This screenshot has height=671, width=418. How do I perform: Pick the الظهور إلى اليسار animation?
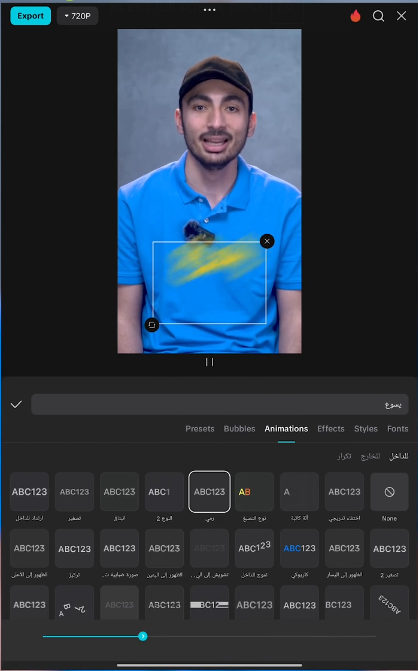(344, 548)
